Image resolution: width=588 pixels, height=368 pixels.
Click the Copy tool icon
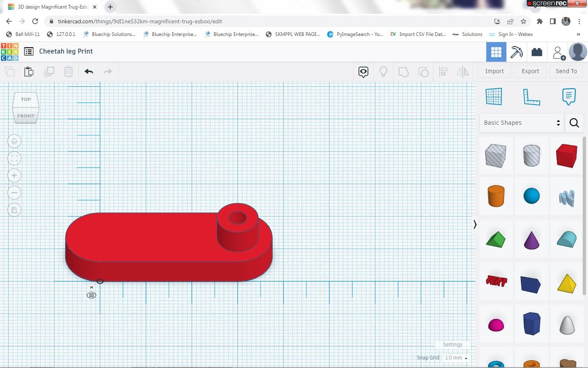tap(10, 72)
